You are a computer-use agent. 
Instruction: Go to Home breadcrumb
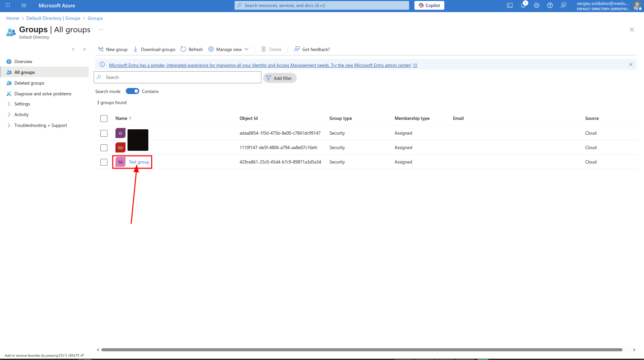click(x=13, y=18)
